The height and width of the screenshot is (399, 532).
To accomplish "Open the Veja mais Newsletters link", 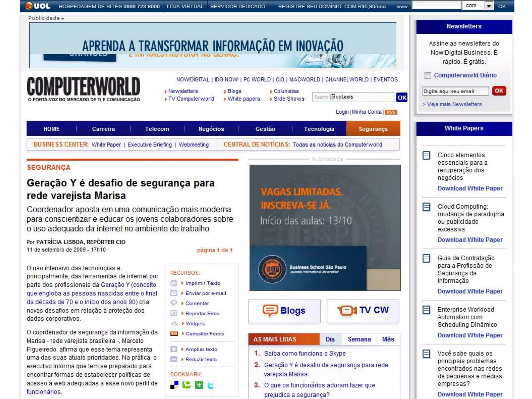I will point(454,104).
